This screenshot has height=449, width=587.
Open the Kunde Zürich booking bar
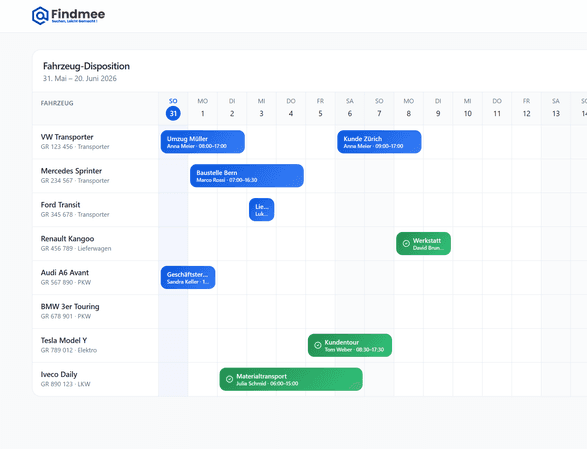click(x=379, y=142)
